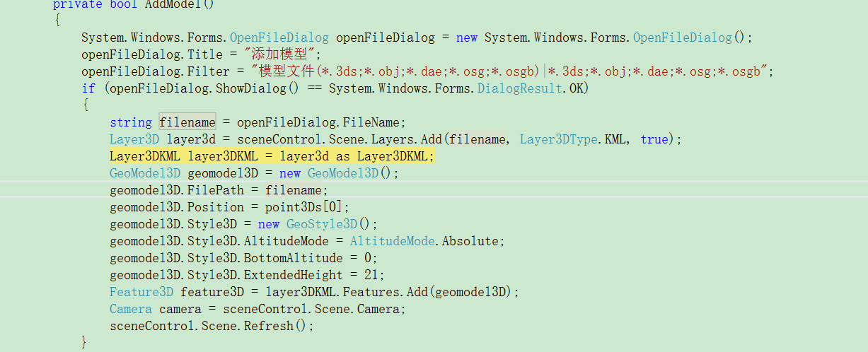Click AltitudeMode.Absolute value

[x=427, y=241]
